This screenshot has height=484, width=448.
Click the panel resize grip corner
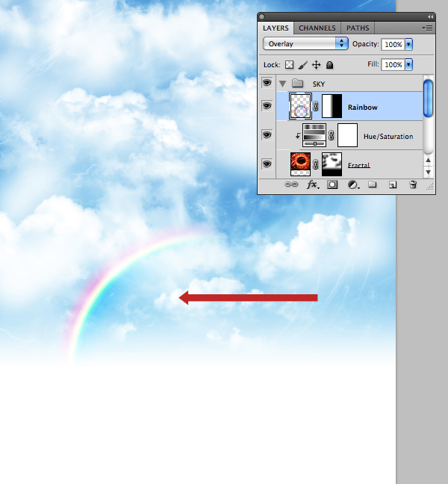[x=430, y=186]
